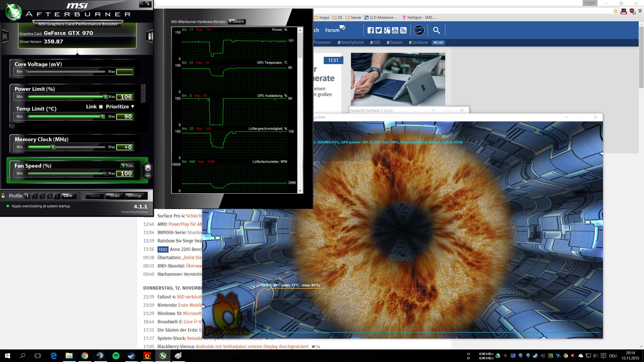
Task: Enable the Link checkbox for power and temp limits
Action: click(101, 107)
